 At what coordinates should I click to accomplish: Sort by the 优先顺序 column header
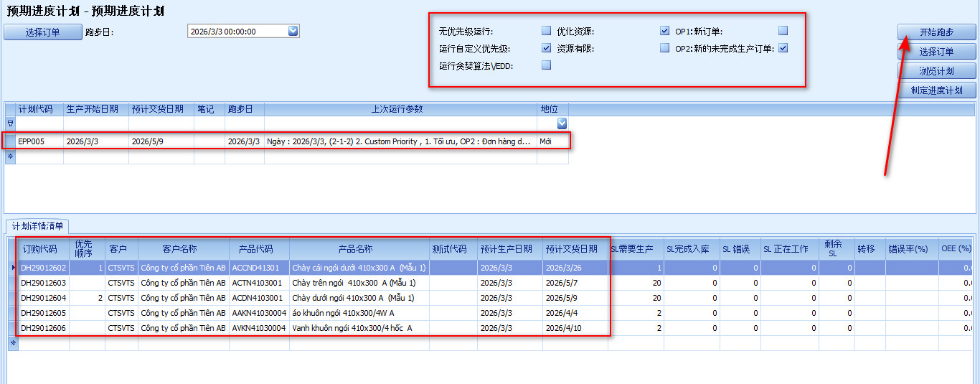[x=84, y=249]
